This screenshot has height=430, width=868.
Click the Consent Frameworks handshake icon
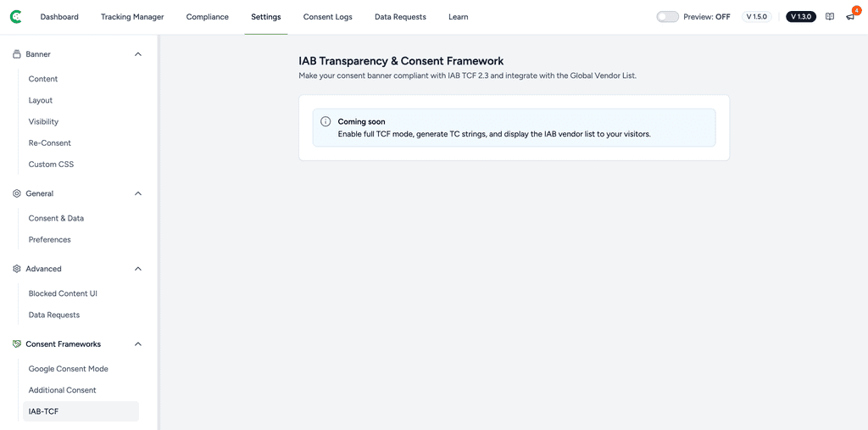tap(17, 344)
